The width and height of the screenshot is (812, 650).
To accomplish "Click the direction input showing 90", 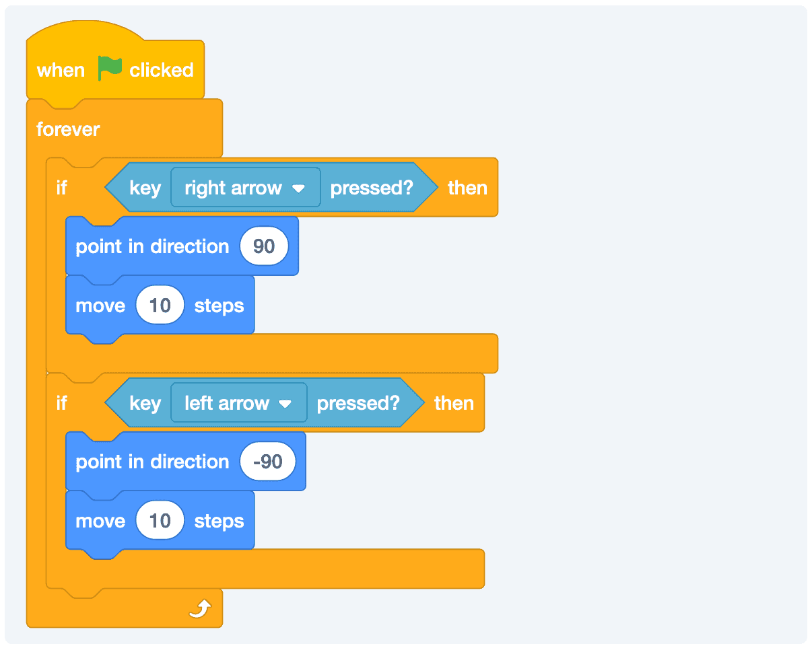I will pos(264,246).
